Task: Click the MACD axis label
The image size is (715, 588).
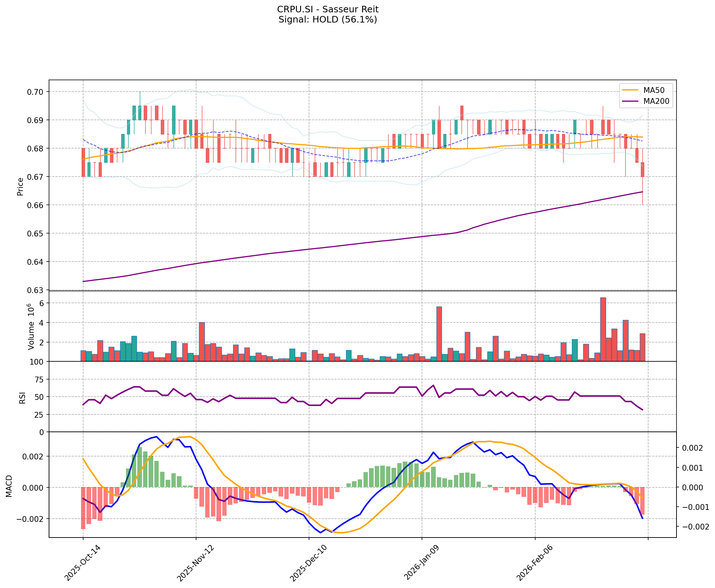Action: 9,486
